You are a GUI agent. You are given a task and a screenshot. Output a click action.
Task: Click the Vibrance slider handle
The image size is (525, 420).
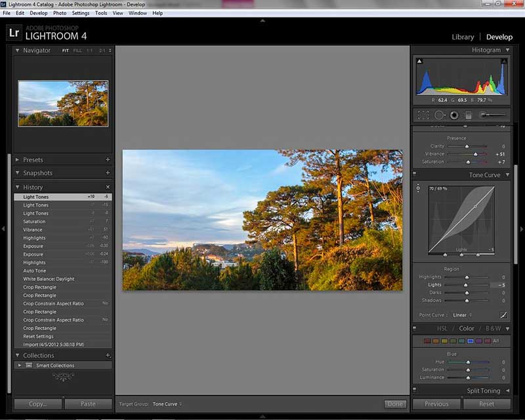475,154
